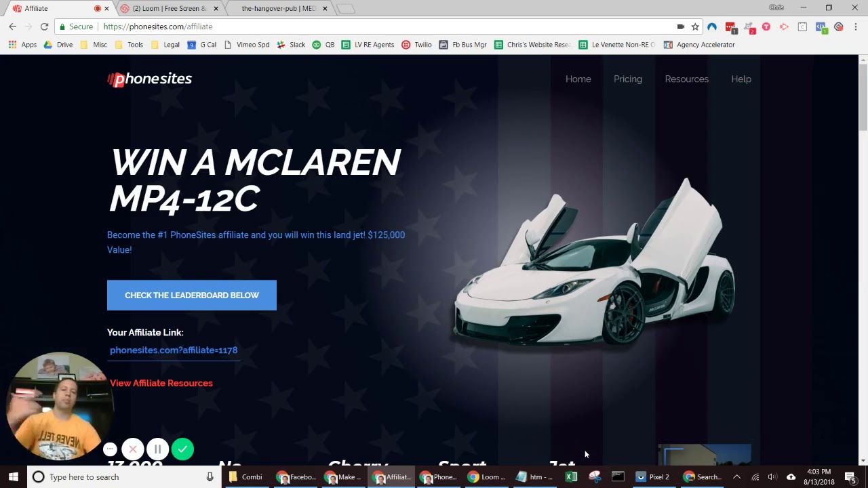Open the LV RE Agents bookmark
868x488 pixels.
[368, 45]
